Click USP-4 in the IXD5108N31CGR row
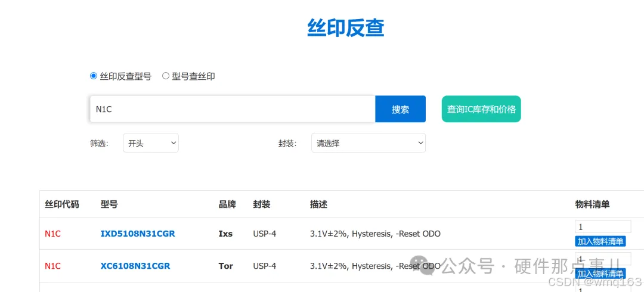The width and height of the screenshot is (644, 292). 265,234
